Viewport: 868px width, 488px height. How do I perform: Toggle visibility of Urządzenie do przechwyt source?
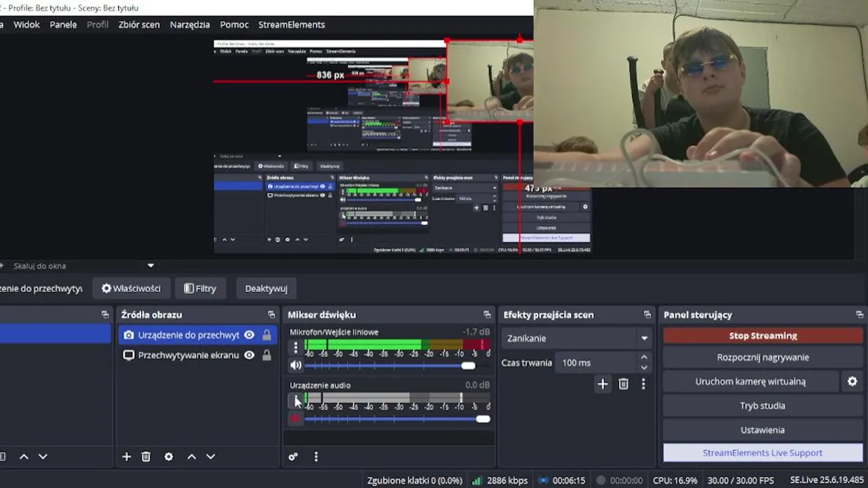(249, 335)
